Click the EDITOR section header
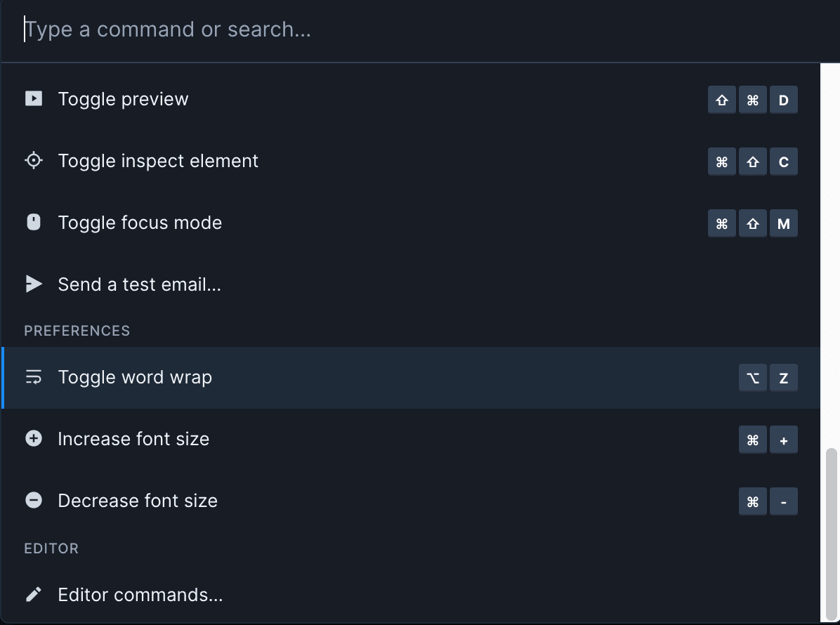Image resolution: width=840 pixels, height=625 pixels. coord(51,548)
